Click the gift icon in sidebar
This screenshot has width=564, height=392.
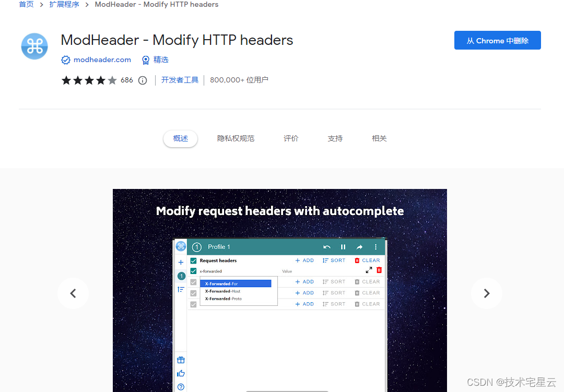(181, 360)
